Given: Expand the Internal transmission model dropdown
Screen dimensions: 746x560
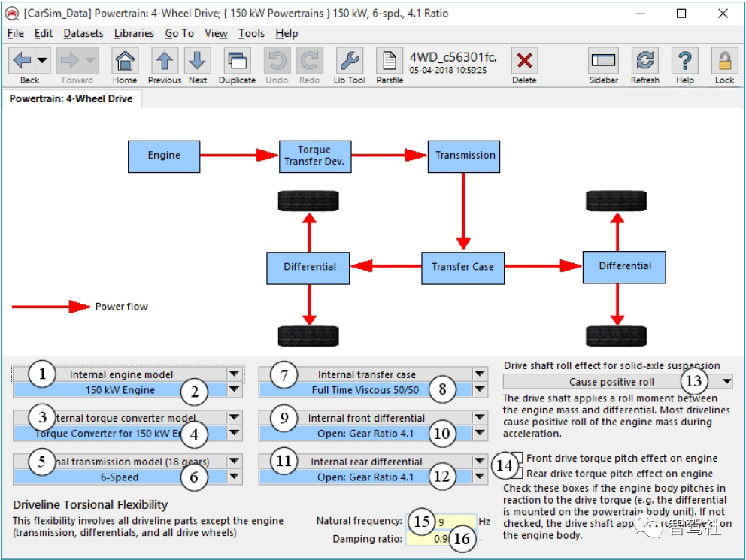Looking at the screenshot, I should click(235, 461).
